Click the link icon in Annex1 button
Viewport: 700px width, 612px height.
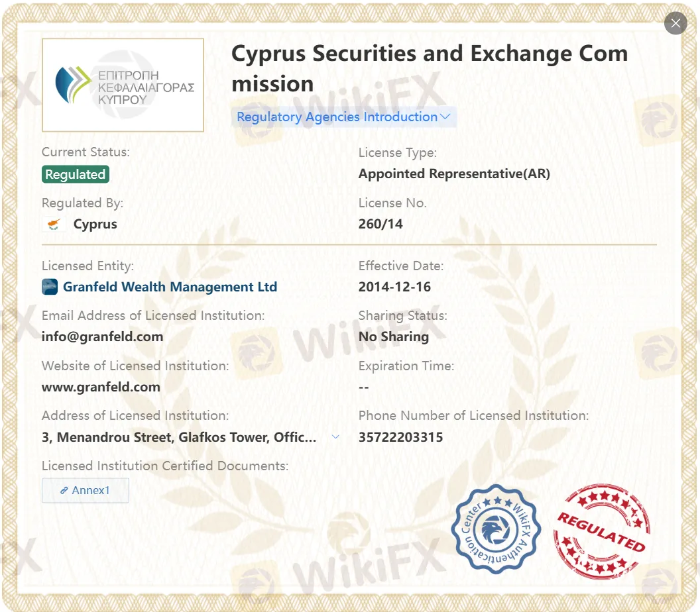pyautogui.click(x=64, y=491)
